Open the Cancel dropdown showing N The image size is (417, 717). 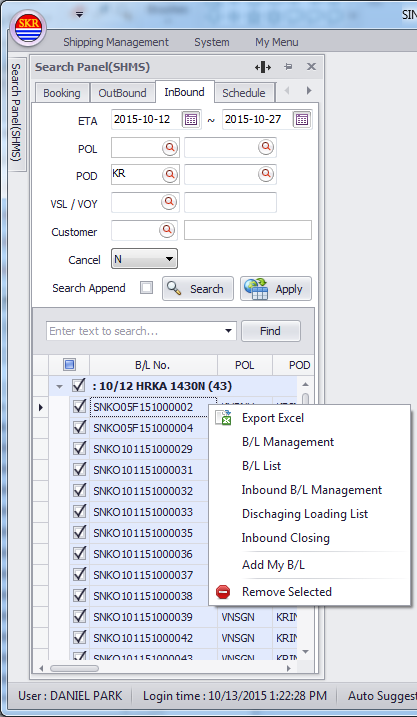[x=144, y=259]
